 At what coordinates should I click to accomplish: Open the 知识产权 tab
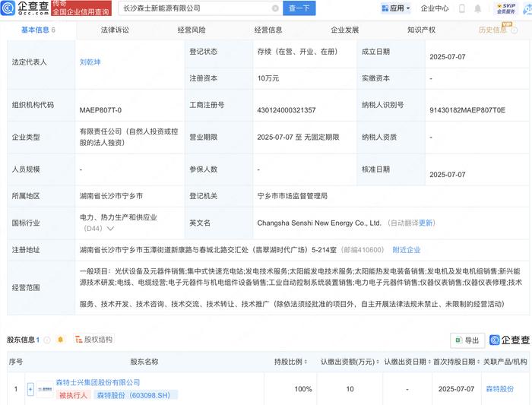[x=421, y=30]
